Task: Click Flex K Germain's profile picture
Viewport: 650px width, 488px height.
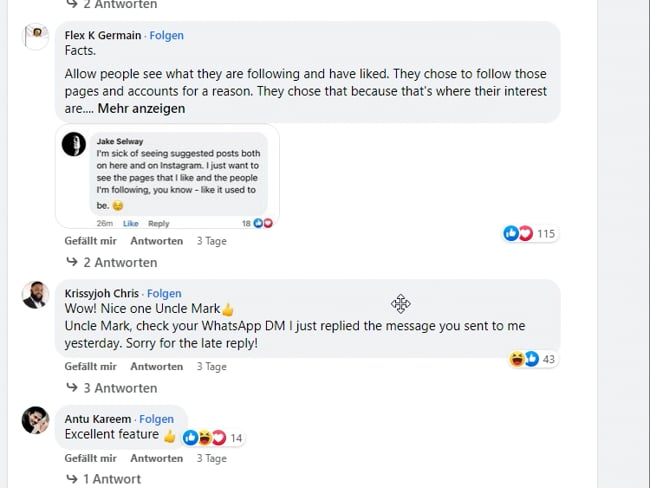Action: pos(36,37)
